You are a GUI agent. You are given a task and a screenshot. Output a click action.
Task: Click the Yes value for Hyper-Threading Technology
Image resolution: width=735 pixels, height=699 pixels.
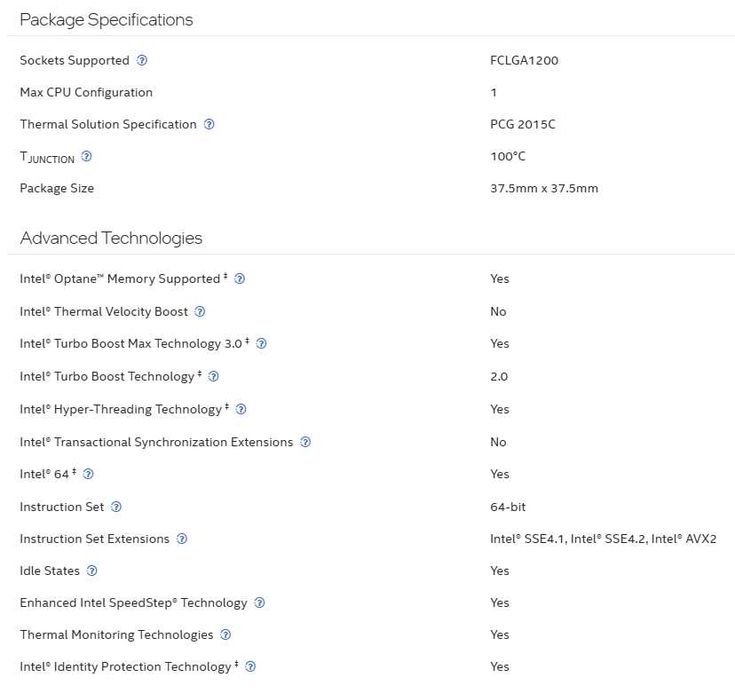point(500,409)
